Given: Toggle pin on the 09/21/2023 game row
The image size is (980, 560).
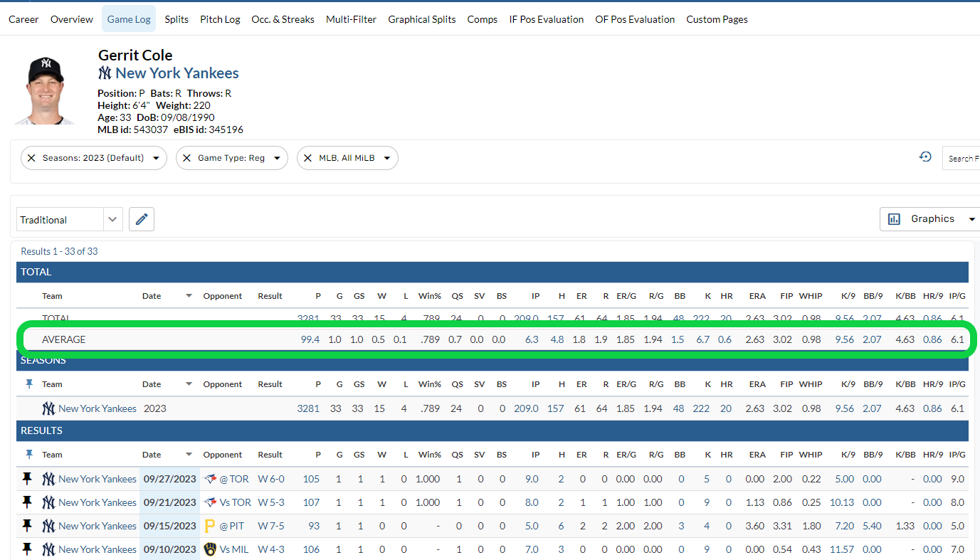Looking at the screenshot, I should point(27,502).
